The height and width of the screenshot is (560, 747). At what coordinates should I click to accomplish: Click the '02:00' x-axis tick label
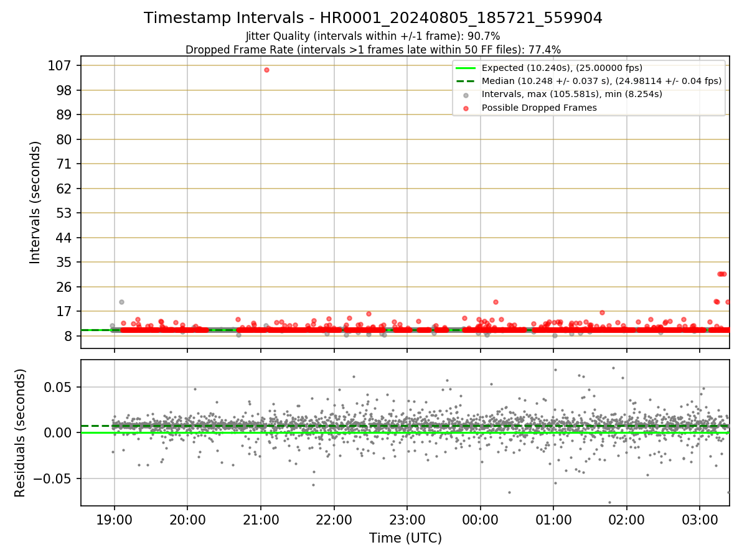click(x=626, y=519)
